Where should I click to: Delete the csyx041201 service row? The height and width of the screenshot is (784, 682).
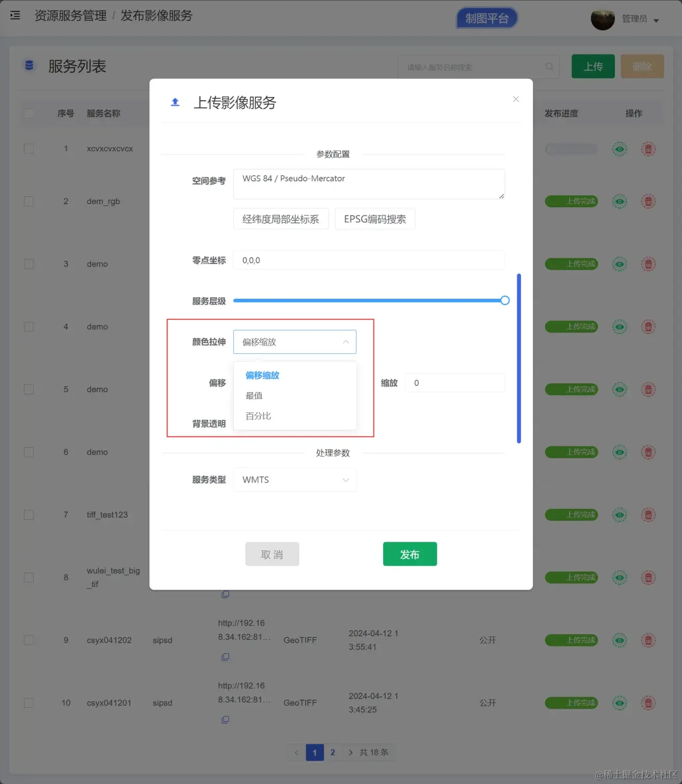tap(648, 703)
